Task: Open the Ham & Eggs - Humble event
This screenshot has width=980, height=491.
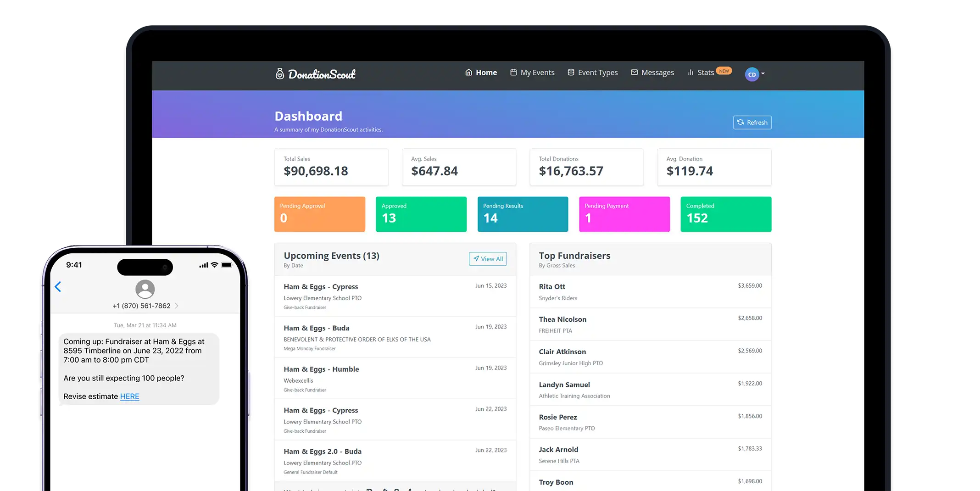Action: coord(395,379)
